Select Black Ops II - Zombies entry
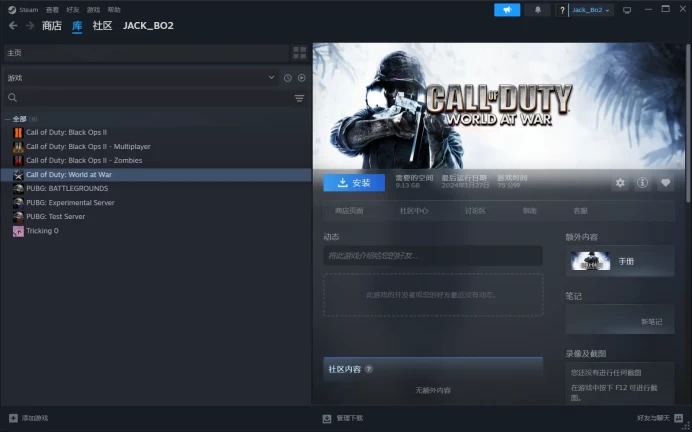The image size is (692, 432). pos(84,161)
